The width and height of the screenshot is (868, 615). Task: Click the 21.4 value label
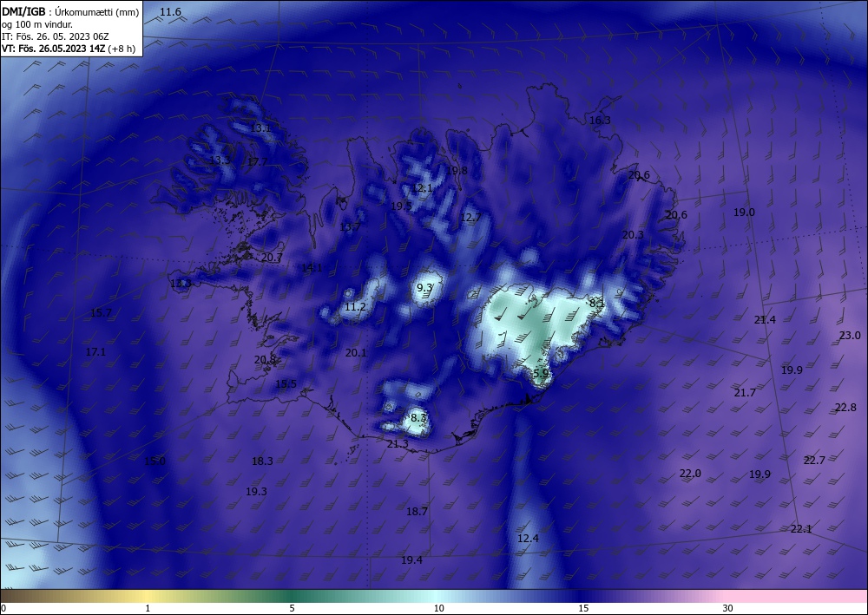point(765,320)
